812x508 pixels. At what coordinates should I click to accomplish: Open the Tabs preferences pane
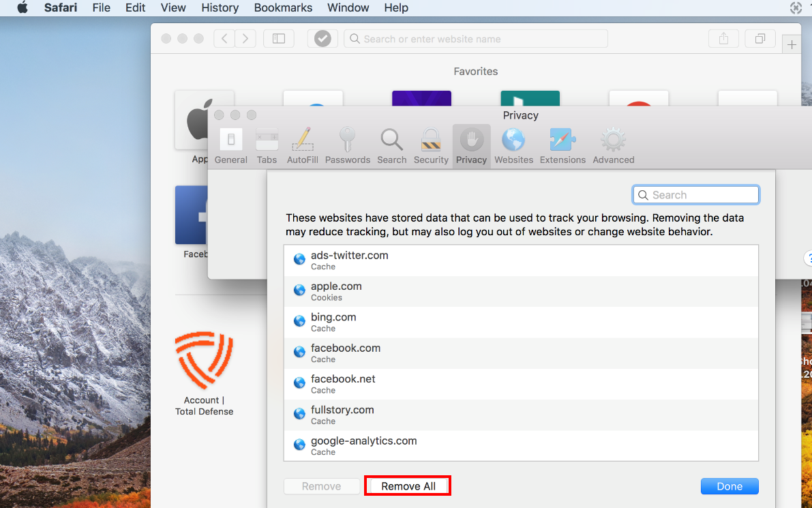267,146
